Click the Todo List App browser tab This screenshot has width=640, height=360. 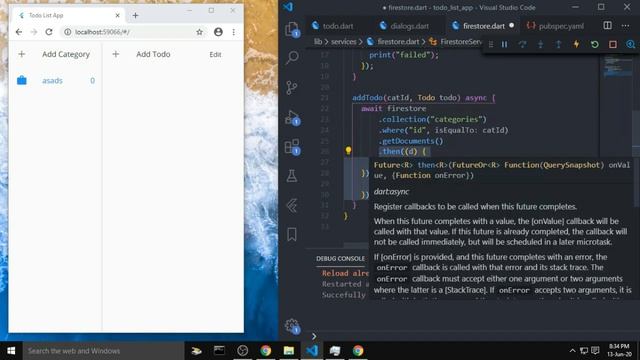(69, 16)
